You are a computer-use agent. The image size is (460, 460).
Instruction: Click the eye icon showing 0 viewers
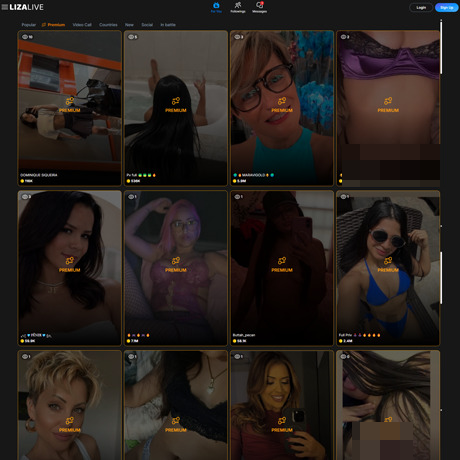343,357
